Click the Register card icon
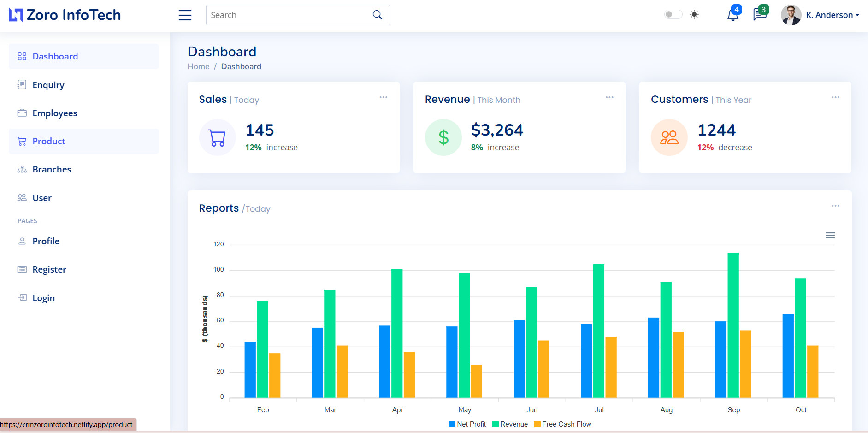Image resolution: width=868 pixels, height=433 pixels. (22, 269)
